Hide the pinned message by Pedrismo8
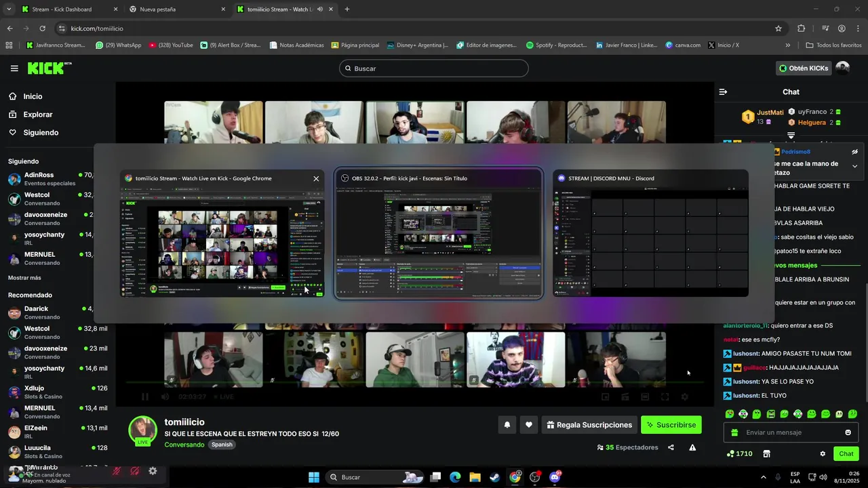 pos(854,152)
